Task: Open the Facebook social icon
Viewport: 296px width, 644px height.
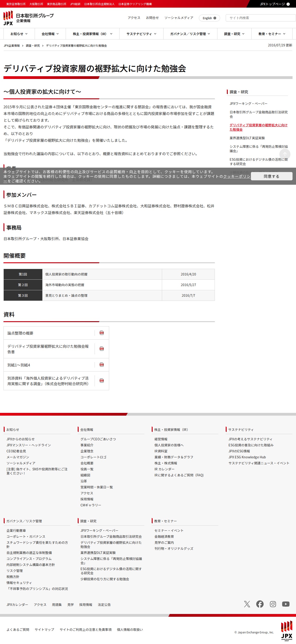Action: [x=260, y=604]
